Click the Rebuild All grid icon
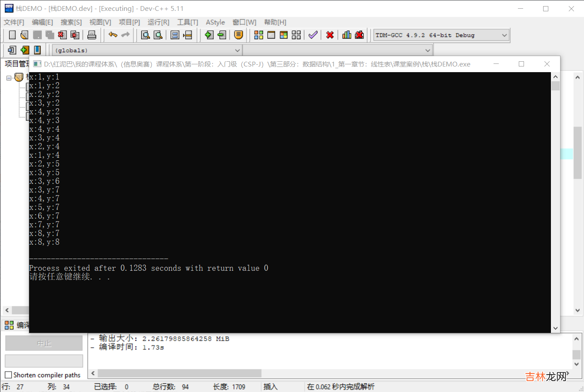The height and width of the screenshot is (392, 584). coord(297,35)
